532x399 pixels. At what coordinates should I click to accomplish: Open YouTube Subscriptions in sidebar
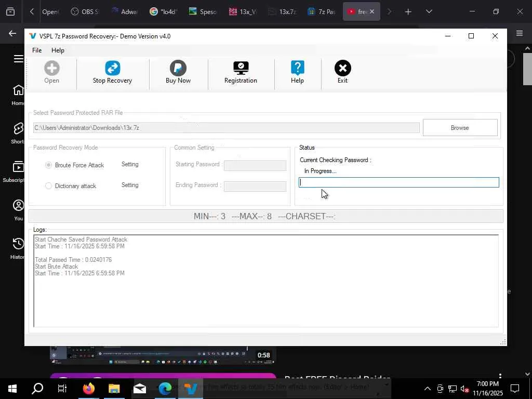pyautogui.click(x=14, y=171)
